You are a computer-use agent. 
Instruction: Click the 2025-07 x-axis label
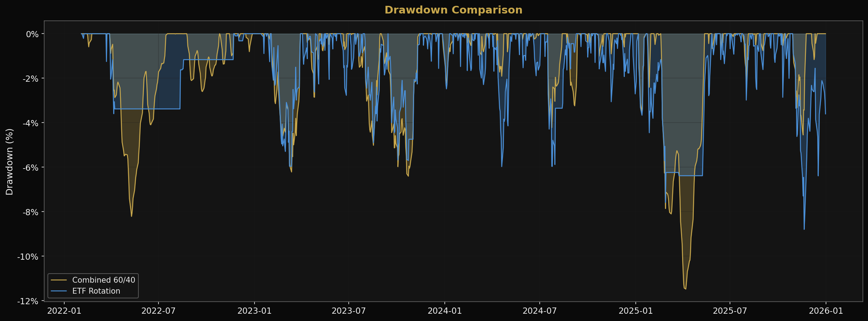pyautogui.click(x=730, y=311)
